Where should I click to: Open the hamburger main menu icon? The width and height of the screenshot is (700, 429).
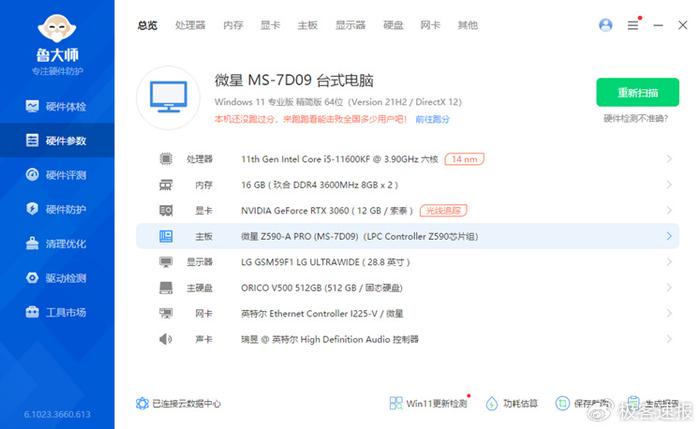[633, 25]
